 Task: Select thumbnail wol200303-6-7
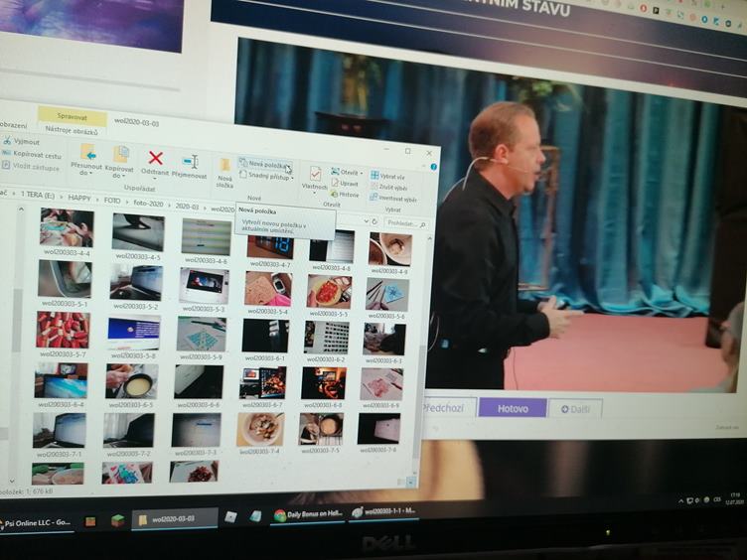coord(263,382)
